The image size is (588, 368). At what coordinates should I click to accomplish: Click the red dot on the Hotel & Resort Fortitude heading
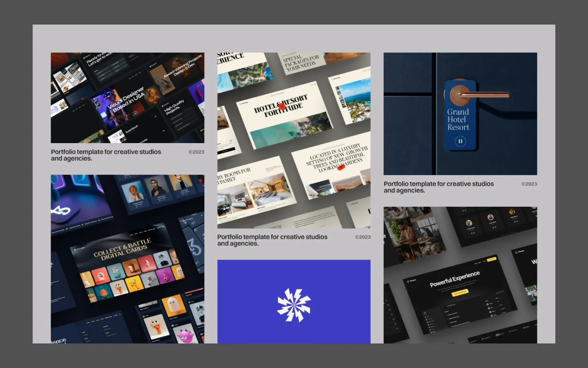pos(282,107)
